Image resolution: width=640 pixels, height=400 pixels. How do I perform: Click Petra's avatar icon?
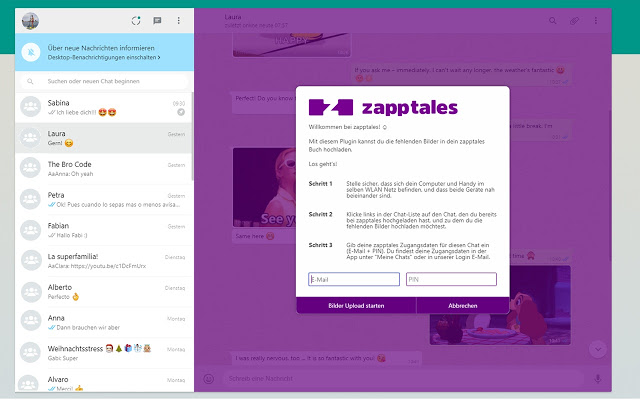[x=31, y=199]
